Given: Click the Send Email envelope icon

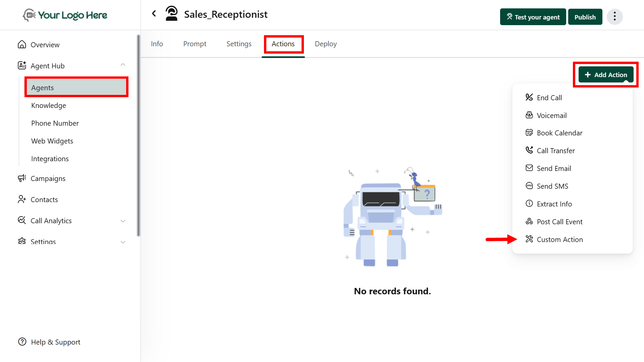Looking at the screenshot, I should coord(529,168).
